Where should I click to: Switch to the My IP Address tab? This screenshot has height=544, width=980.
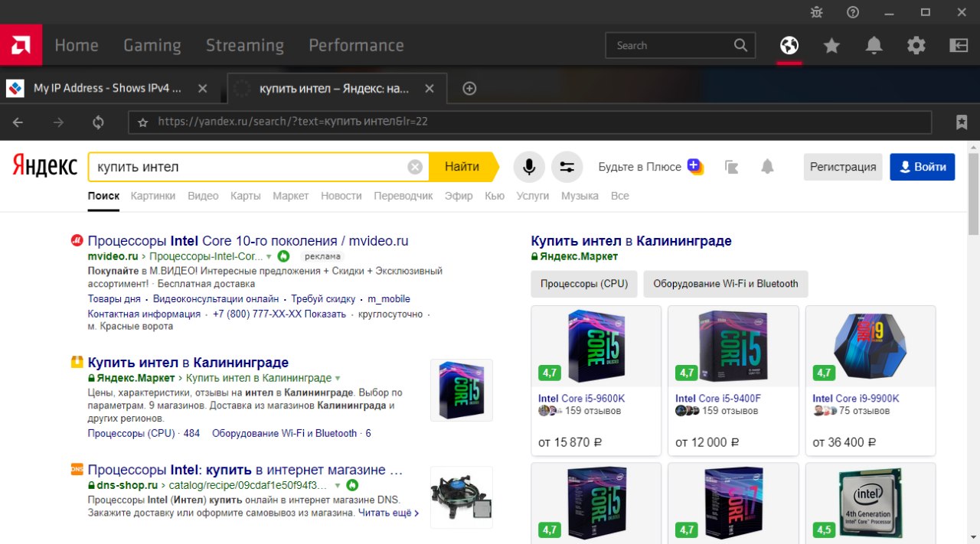click(x=107, y=88)
